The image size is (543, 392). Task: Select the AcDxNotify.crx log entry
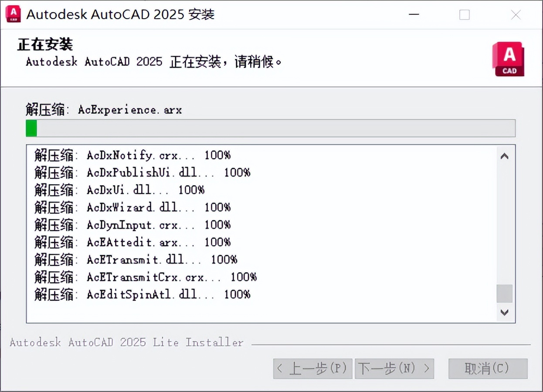pyautogui.click(x=131, y=155)
